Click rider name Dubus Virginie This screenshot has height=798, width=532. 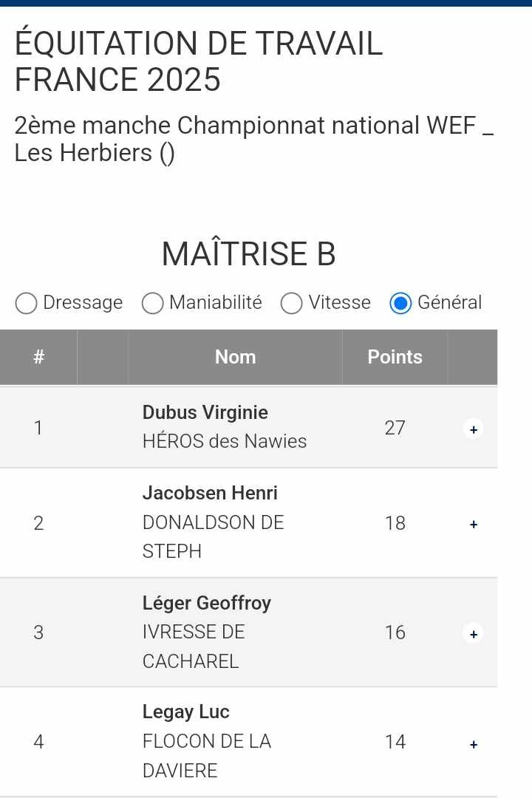(x=205, y=412)
